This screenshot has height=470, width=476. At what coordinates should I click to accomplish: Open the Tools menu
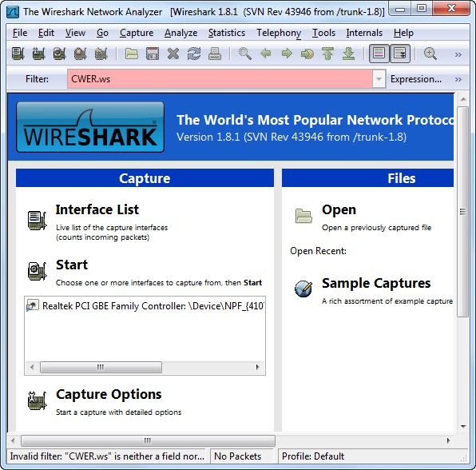[x=324, y=33]
